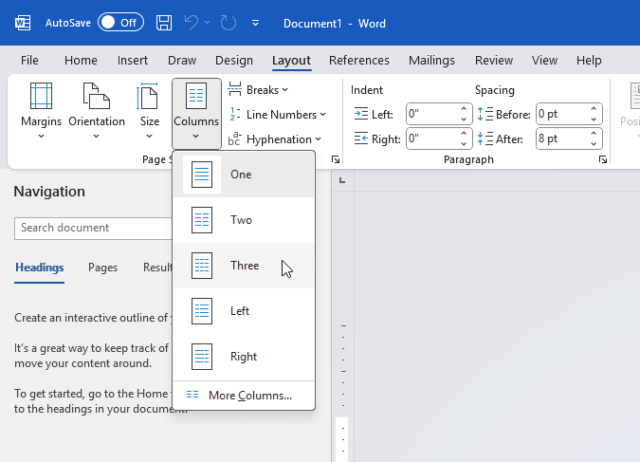The image size is (640, 462).
Task: Choose Left column layout
Action: click(244, 311)
